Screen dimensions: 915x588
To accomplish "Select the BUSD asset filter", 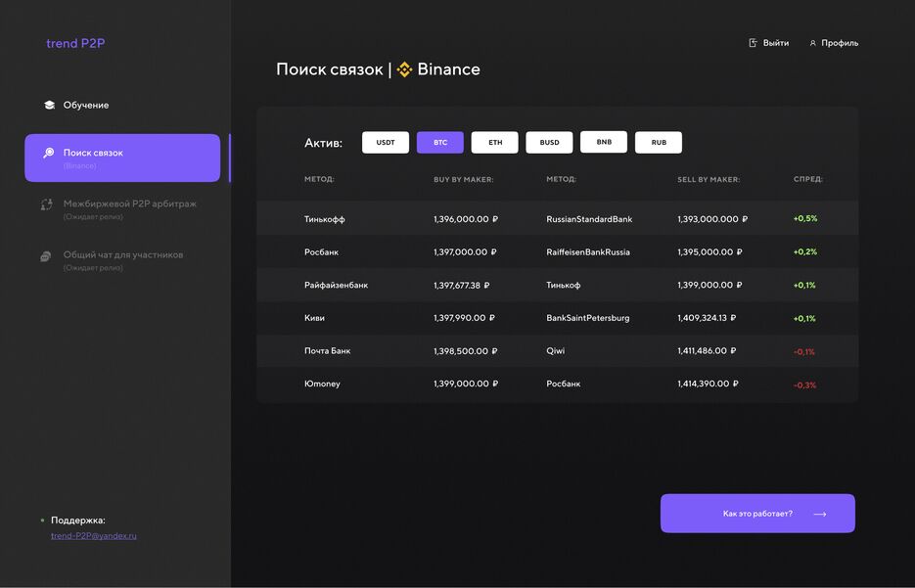I will pyautogui.click(x=549, y=142).
